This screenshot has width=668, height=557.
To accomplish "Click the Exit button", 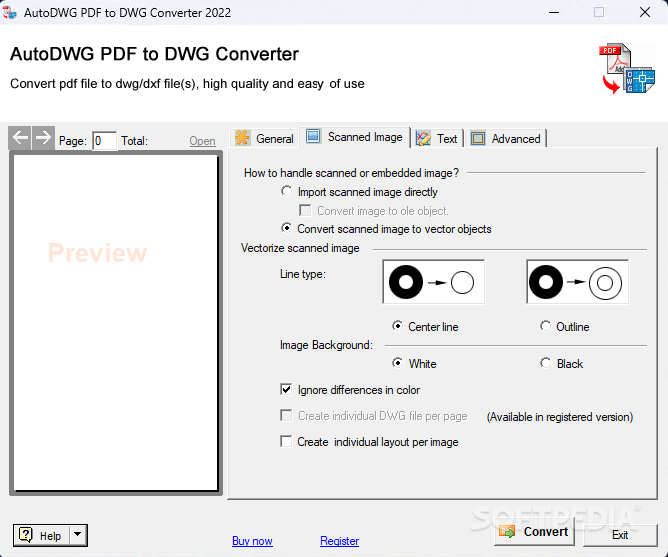I will 620,535.
